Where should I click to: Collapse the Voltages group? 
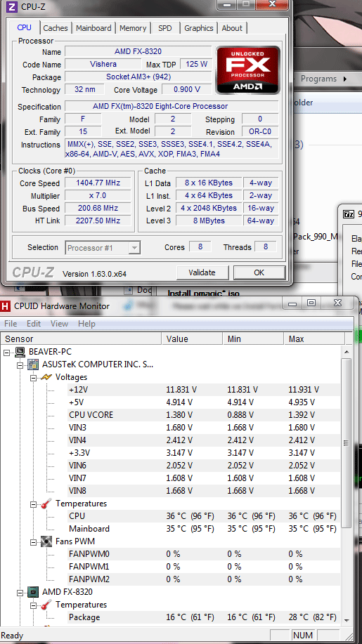[33, 377]
